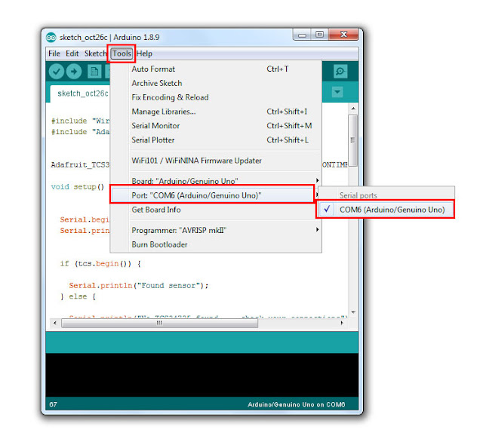Launch Serial Monitor from menu
The height and width of the screenshot is (448, 483).
(216, 126)
